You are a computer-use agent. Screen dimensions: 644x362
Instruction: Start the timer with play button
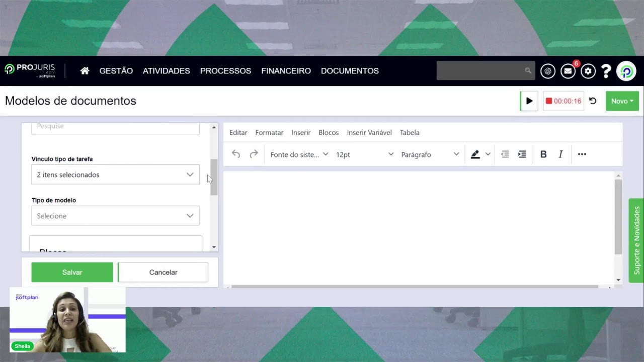pyautogui.click(x=529, y=101)
